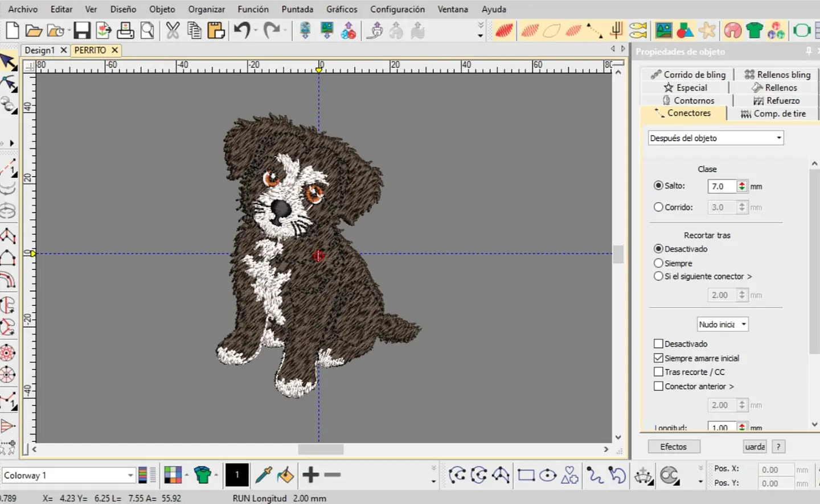Check Conector anterior box
Viewport: 820px width, 504px height.
click(658, 386)
